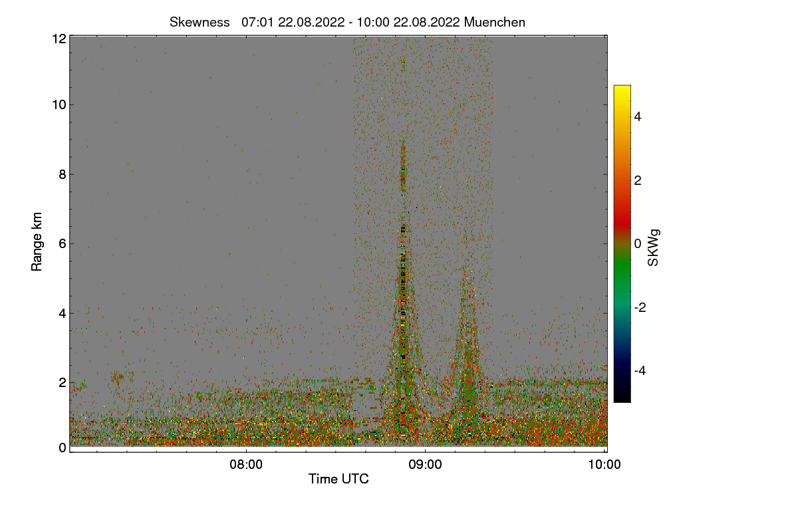Click the range axis label 6
This screenshot has width=798, height=532.
tap(62, 243)
